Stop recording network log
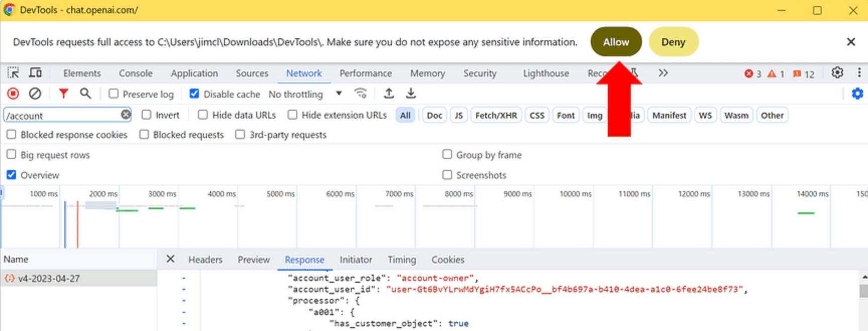Viewport: 868px width, 331px height. pos(13,94)
